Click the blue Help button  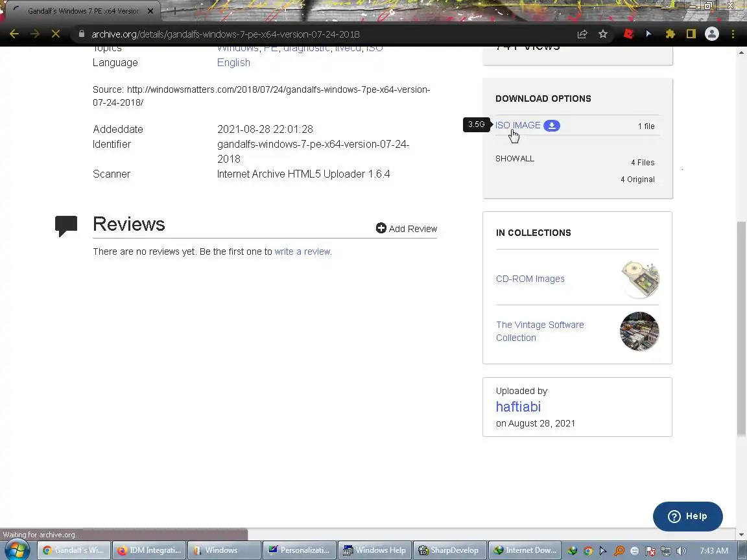pyautogui.click(x=687, y=516)
